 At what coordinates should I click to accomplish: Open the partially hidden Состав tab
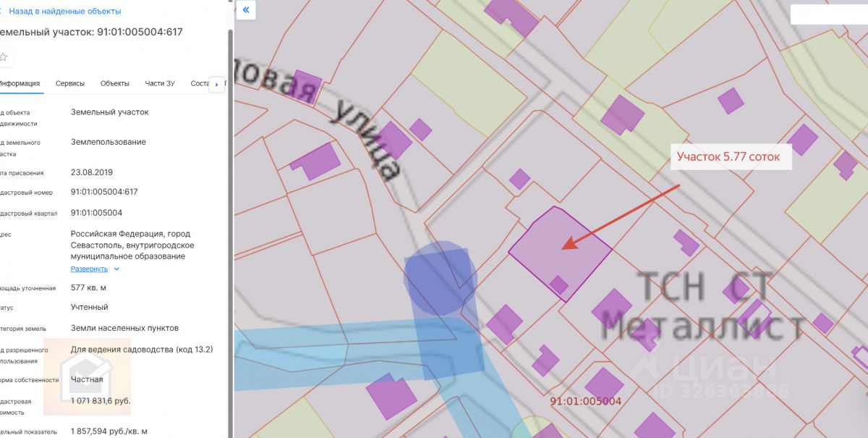[x=200, y=83]
